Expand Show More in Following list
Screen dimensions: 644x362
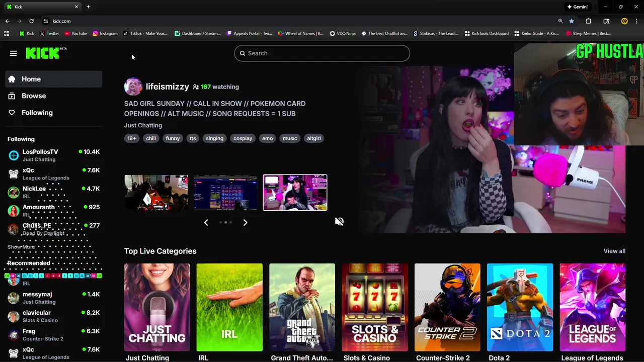21,247
